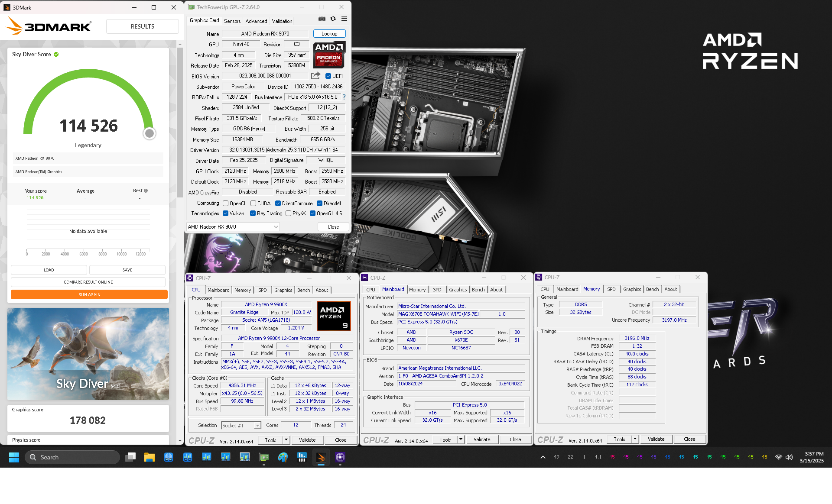Click the volume speaker icon in the tray
This screenshot has width=832, height=504.
pos(789,457)
